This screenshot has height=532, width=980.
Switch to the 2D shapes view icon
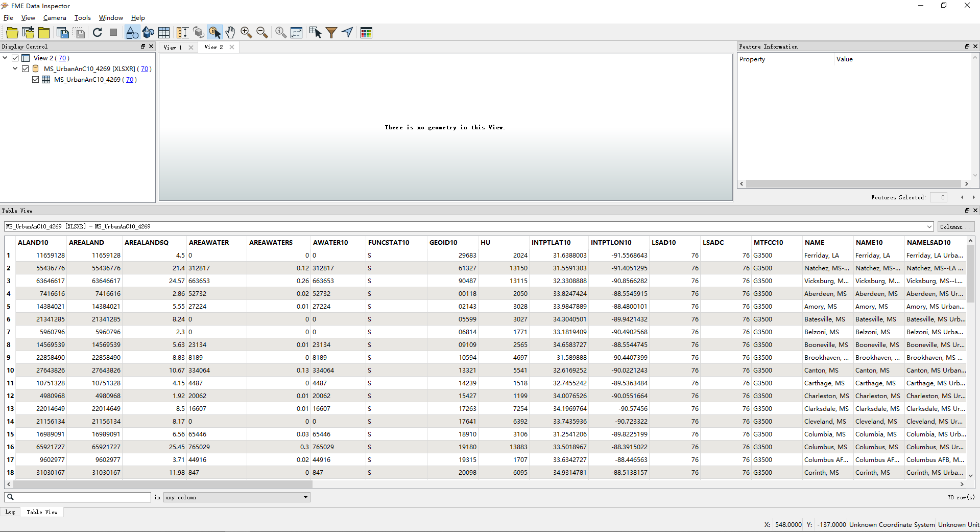click(132, 33)
